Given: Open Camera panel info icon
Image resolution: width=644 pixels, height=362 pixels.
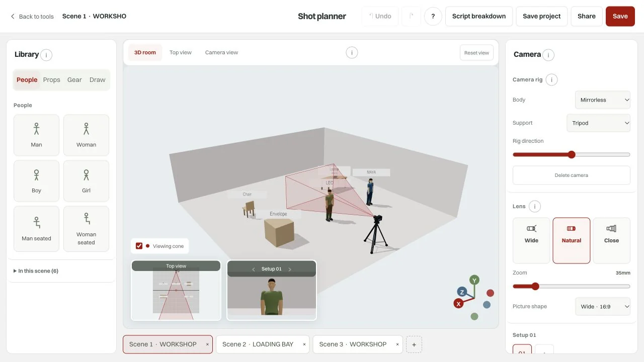Looking at the screenshot, I should click(548, 55).
